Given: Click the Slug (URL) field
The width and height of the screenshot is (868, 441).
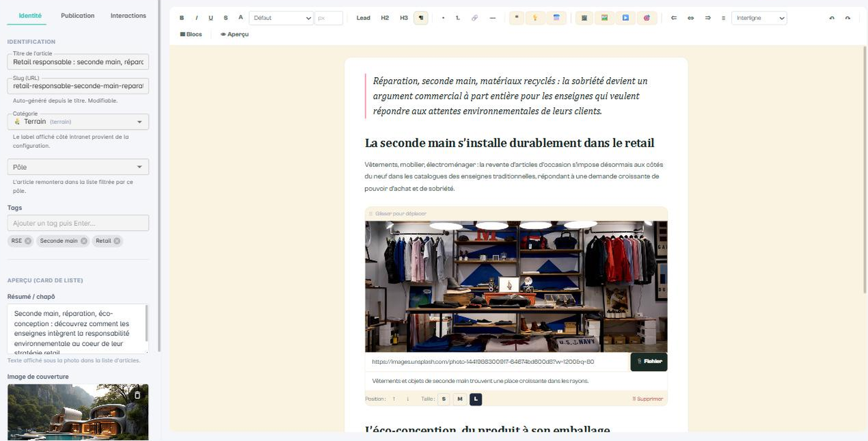Looking at the screenshot, I should [78, 86].
